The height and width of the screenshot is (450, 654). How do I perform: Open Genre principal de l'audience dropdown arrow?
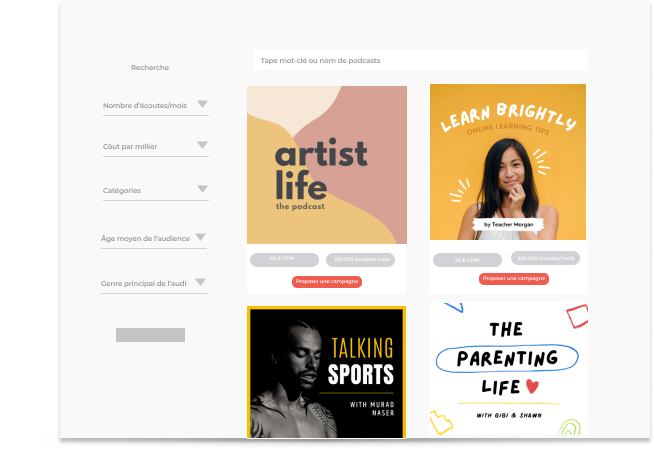click(x=200, y=282)
